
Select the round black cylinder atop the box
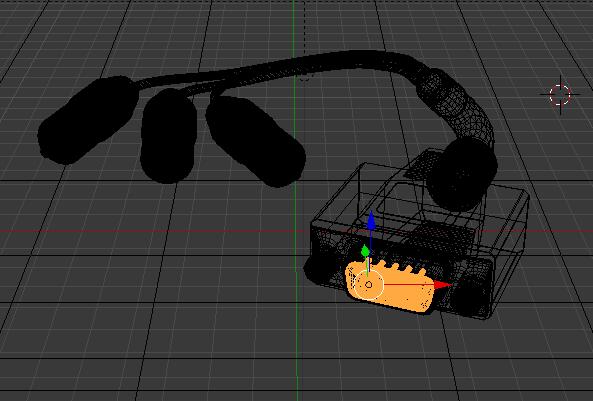(x=462, y=173)
